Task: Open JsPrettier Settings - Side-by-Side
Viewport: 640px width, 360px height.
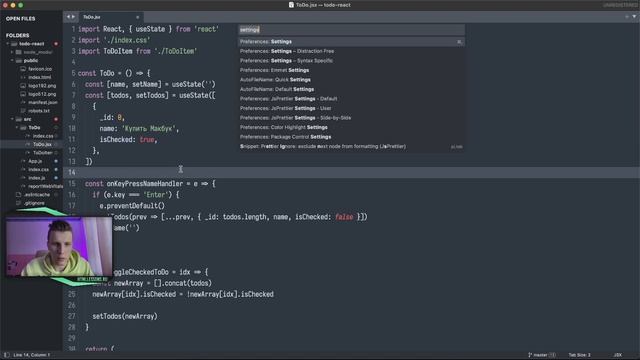Action: (x=351, y=118)
